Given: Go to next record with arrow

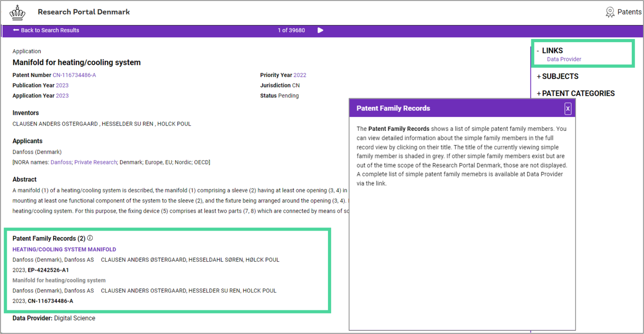Looking at the screenshot, I should [320, 30].
